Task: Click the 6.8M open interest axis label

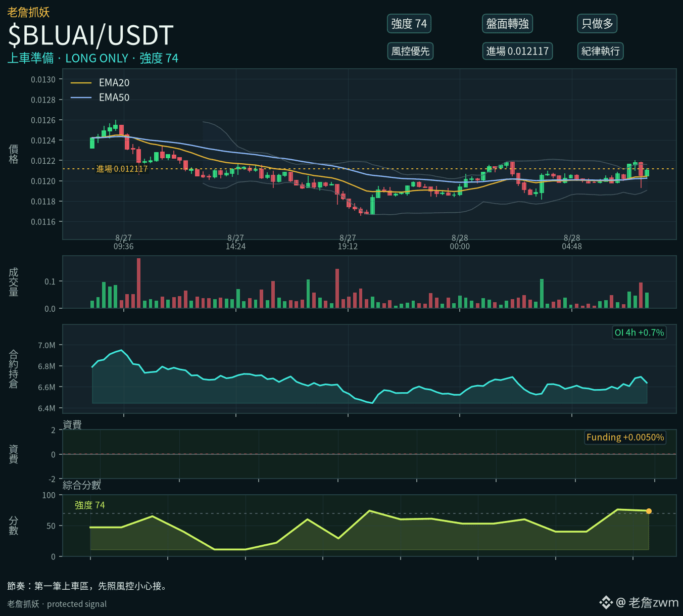Action: click(46, 366)
